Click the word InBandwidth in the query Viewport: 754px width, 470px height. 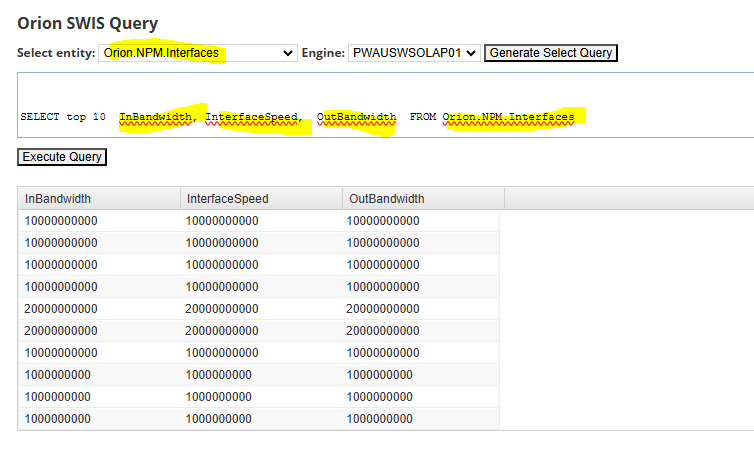tap(155, 117)
